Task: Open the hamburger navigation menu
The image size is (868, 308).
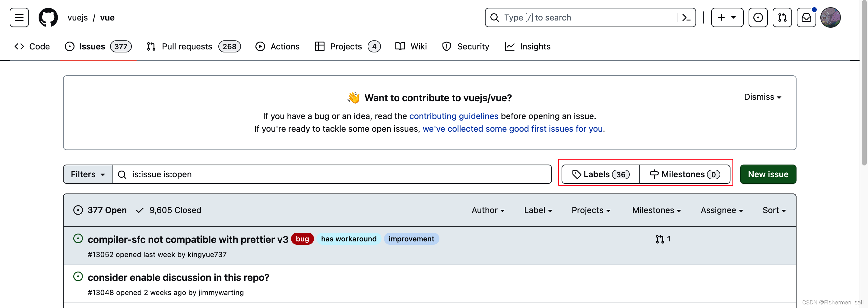Action: [19, 17]
